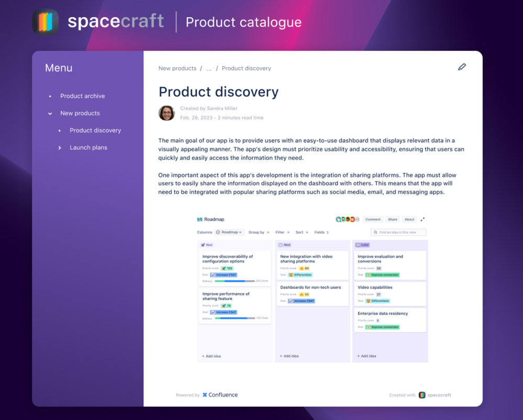Click the priority score 34 badge

[x=379, y=268]
